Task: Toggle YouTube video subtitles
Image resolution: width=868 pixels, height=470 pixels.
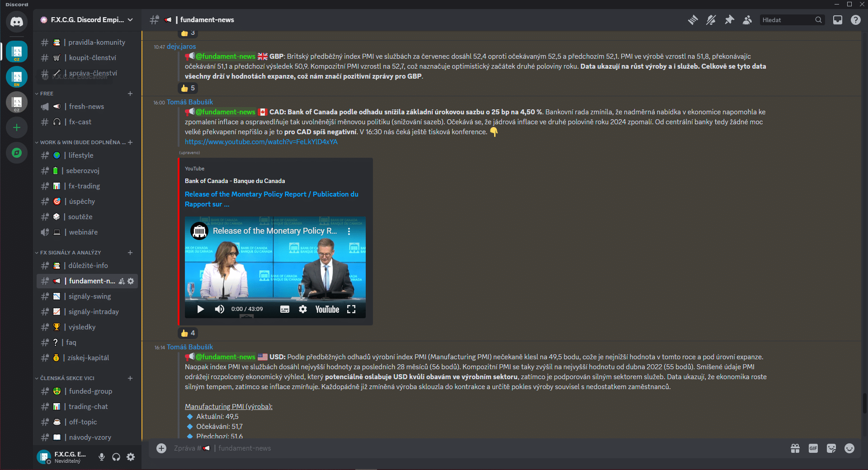Action: click(284, 309)
